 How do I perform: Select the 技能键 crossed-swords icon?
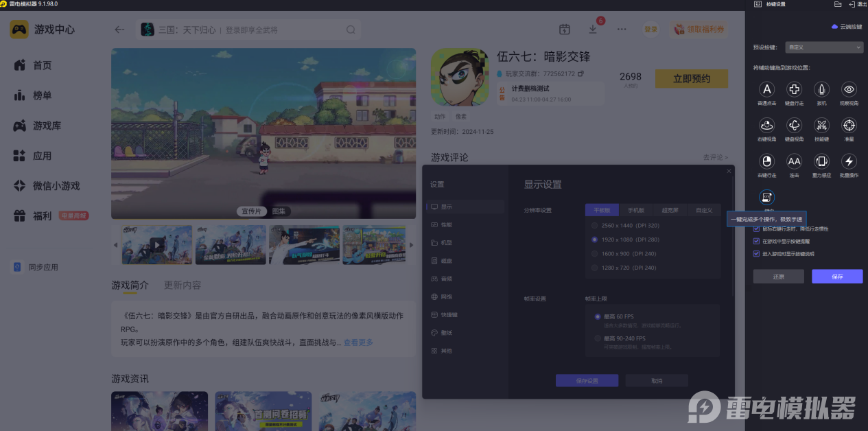pos(821,125)
